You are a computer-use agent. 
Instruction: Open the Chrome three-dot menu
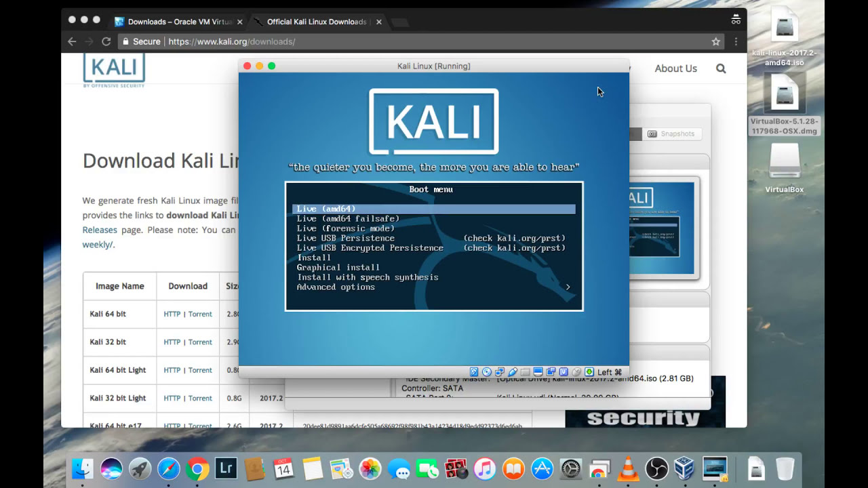[736, 41]
